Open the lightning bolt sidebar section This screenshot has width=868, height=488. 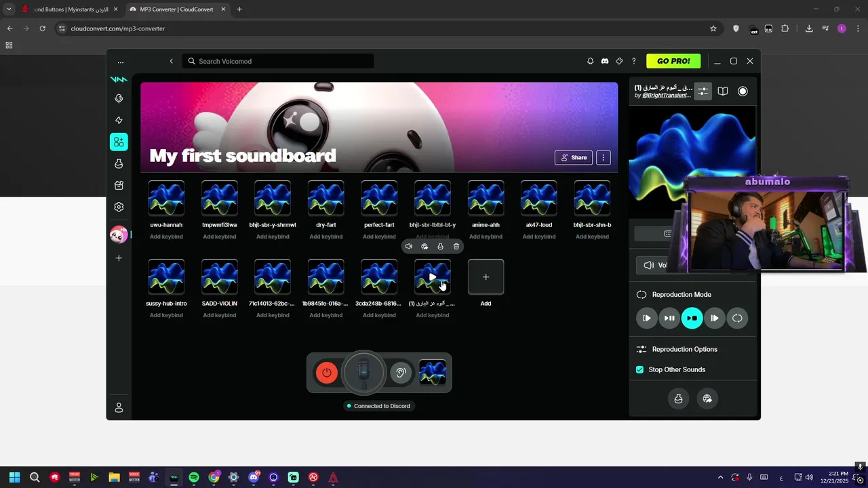119,120
